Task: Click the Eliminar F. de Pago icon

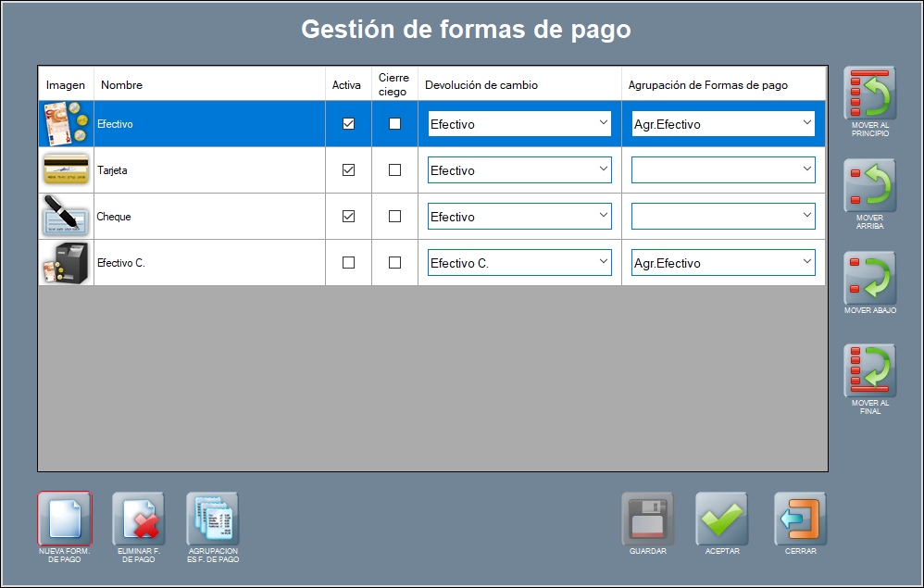Action: coord(139,519)
